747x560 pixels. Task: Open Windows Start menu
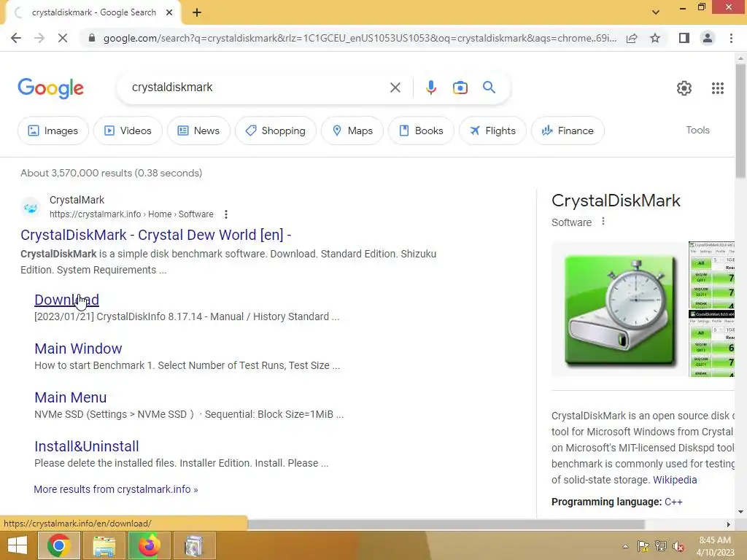pos(18,545)
